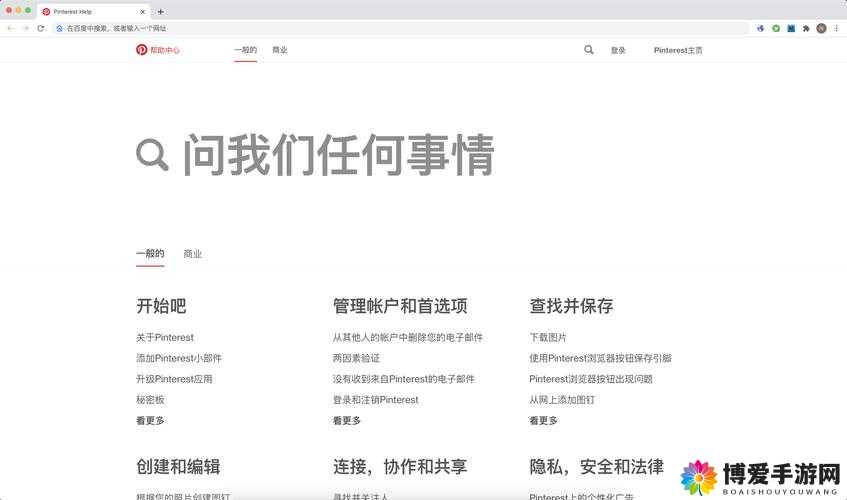Open the dark blue square extension
847x500 pixels.
coord(791,28)
